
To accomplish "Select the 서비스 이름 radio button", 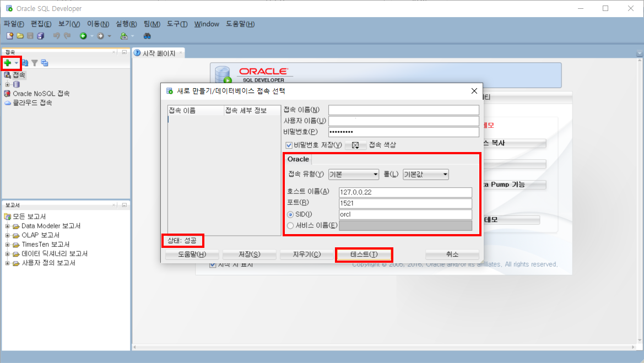I will coord(290,225).
